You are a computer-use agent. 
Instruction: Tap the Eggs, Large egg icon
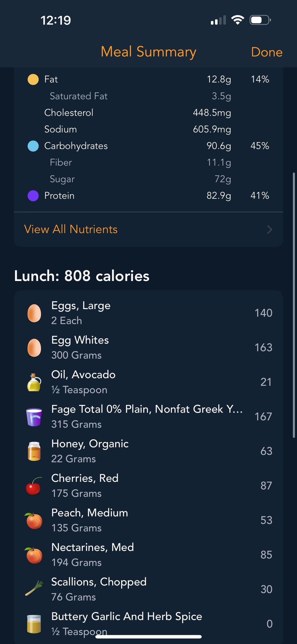click(34, 313)
